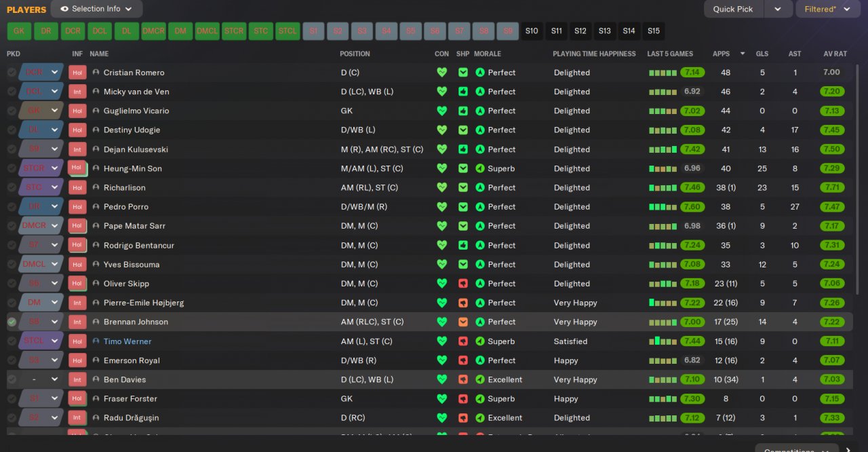This screenshot has height=452, width=868.
Task: Sort by the AV RAT column header
Action: pos(835,54)
